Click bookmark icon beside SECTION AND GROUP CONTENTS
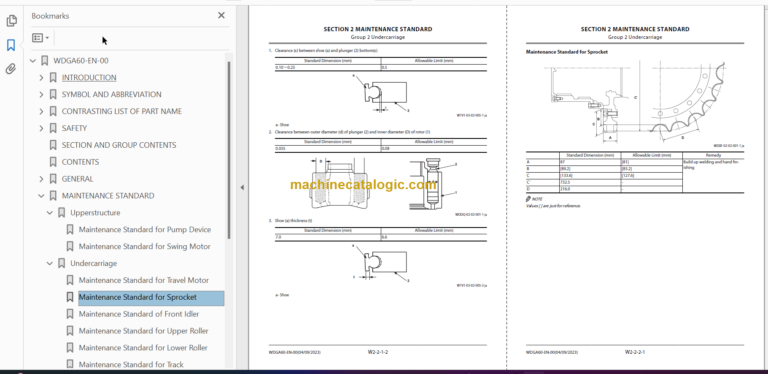 point(53,145)
